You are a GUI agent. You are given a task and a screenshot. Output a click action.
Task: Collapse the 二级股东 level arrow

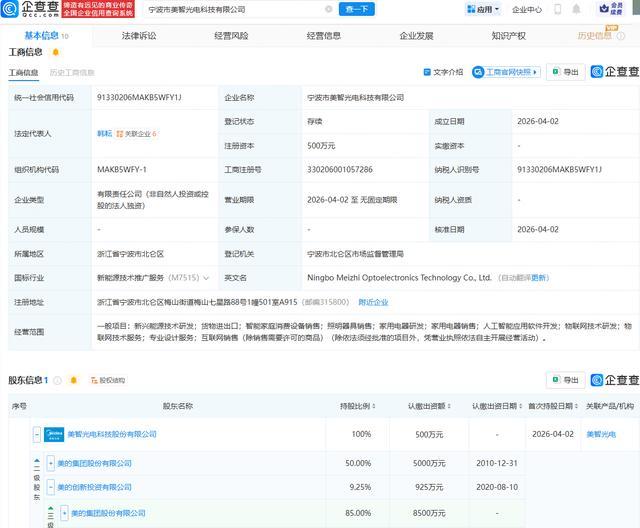point(37,460)
